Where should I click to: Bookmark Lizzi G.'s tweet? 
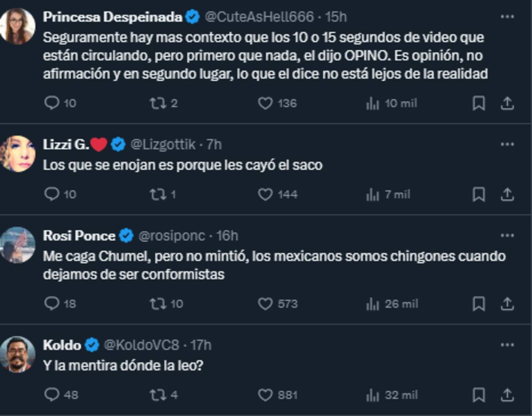click(x=478, y=193)
